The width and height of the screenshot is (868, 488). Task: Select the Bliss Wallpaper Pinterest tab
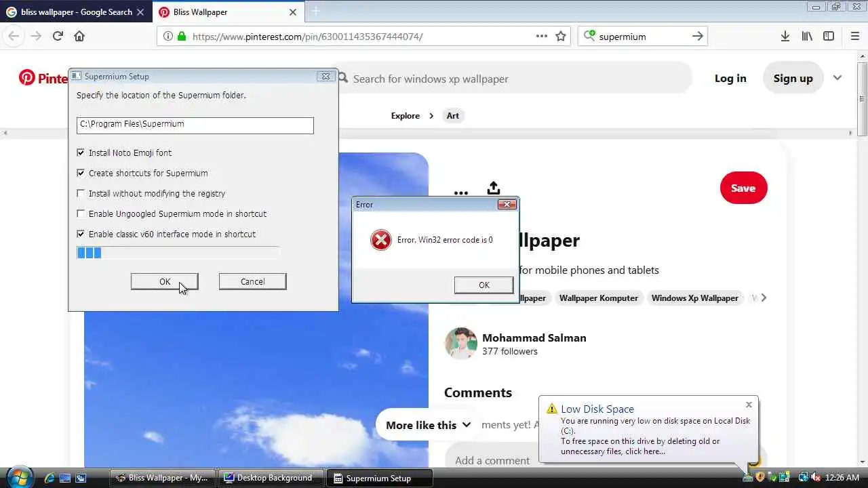(x=227, y=12)
